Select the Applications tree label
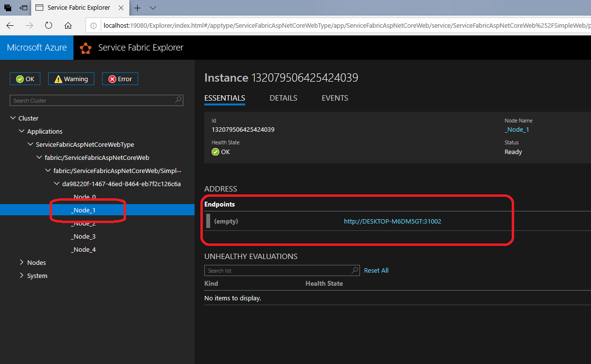Screen dimensions: 591x364 pyautogui.click(x=45, y=131)
